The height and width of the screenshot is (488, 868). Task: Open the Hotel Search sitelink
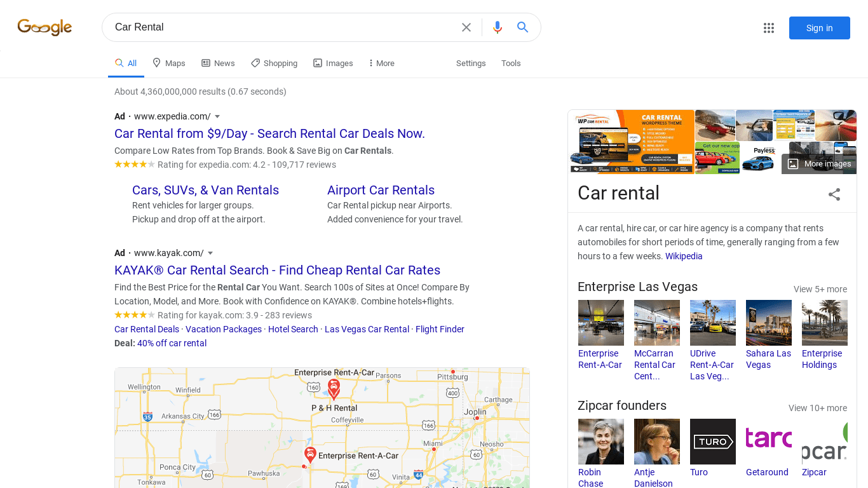(x=293, y=329)
